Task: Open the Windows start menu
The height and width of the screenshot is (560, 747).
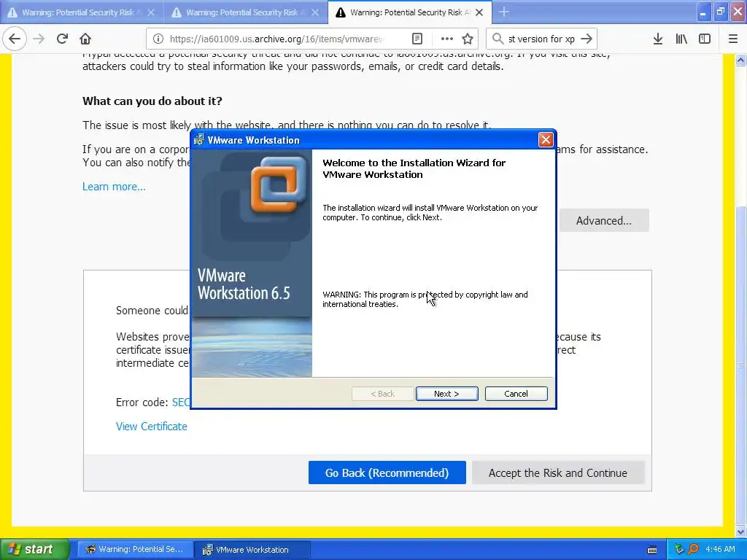Action: pyautogui.click(x=34, y=549)
